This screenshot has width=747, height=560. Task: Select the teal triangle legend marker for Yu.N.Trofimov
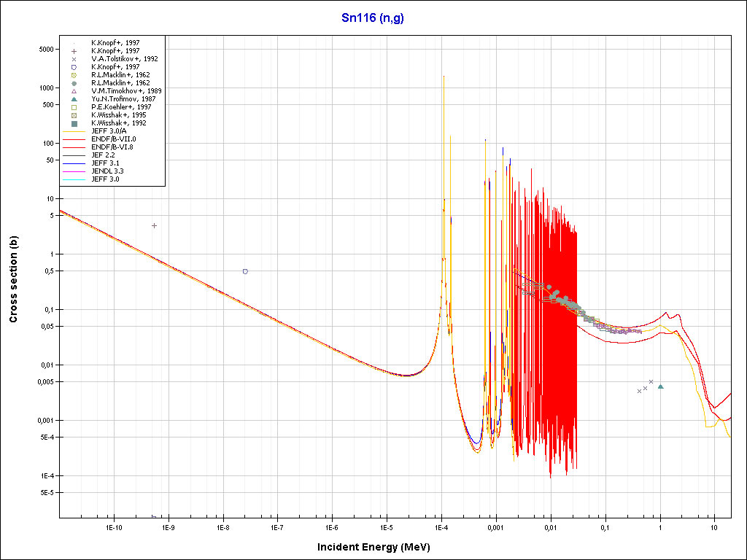point(74,99)
